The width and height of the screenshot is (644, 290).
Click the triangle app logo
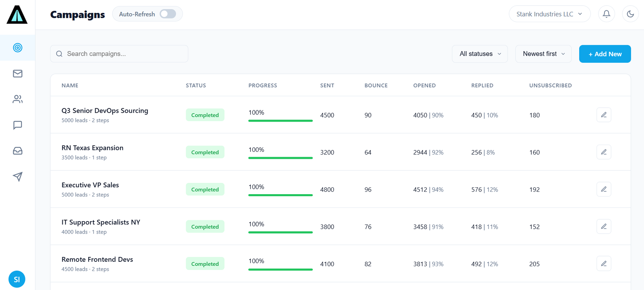[17, 15]
